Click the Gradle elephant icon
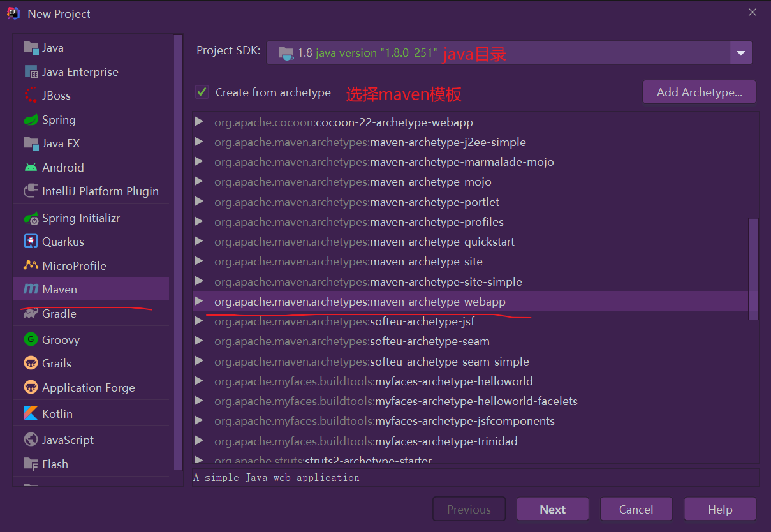This screenshot has width=771, height=532. coord(31,313)
